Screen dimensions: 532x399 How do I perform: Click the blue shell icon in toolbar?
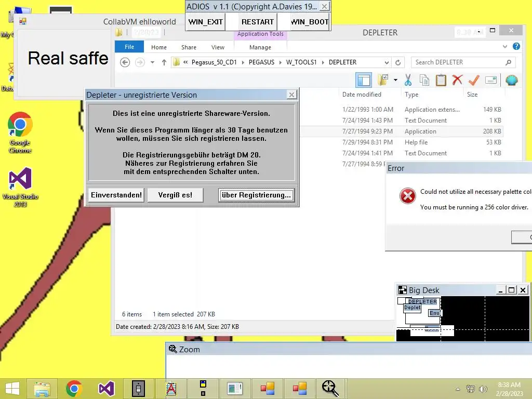pos(511,80)
